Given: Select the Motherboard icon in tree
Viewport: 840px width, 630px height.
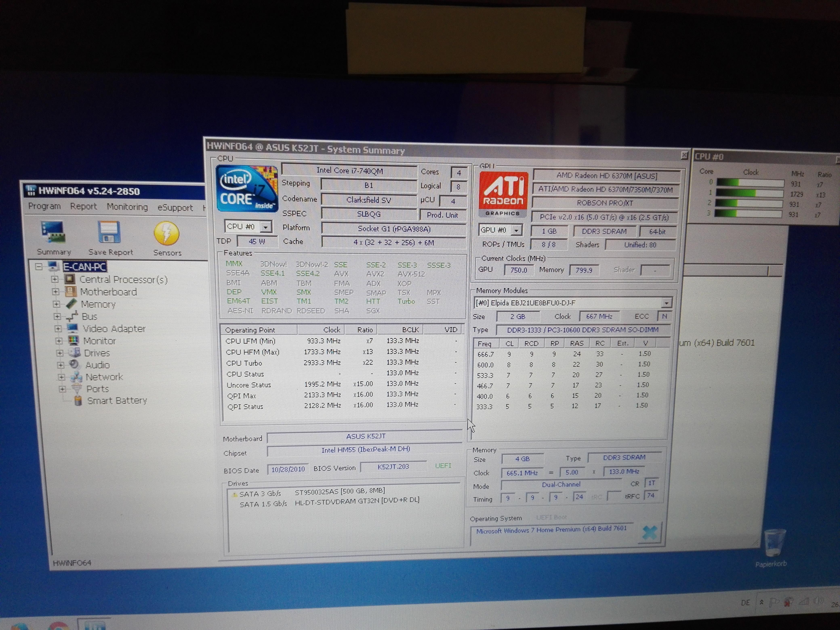Looking at the screenshot, I should point(71,292).
